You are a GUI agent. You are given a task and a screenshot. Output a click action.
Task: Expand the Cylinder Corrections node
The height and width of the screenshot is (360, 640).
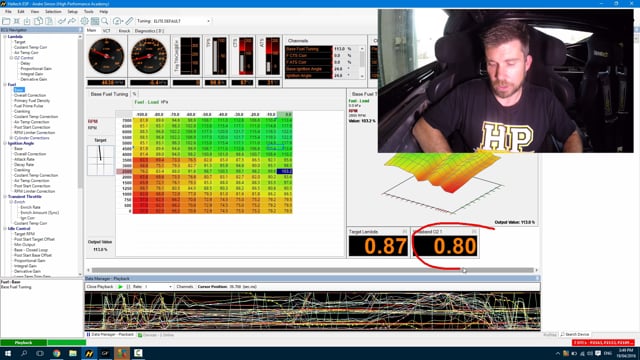(11, 138)
